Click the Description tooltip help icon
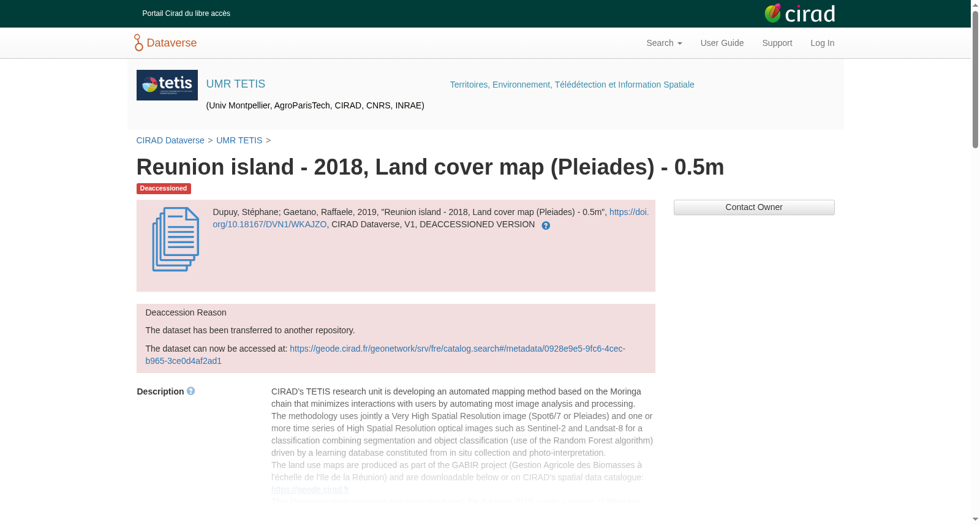Screen dimensions: 980x525 [x=191, y=391]
